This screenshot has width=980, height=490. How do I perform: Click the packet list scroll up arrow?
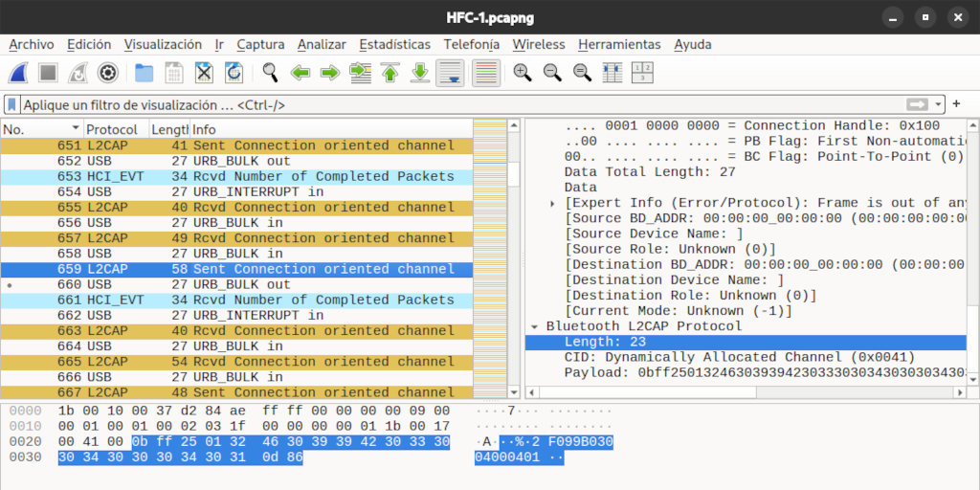pyautogui.click(x=514, y=125)
